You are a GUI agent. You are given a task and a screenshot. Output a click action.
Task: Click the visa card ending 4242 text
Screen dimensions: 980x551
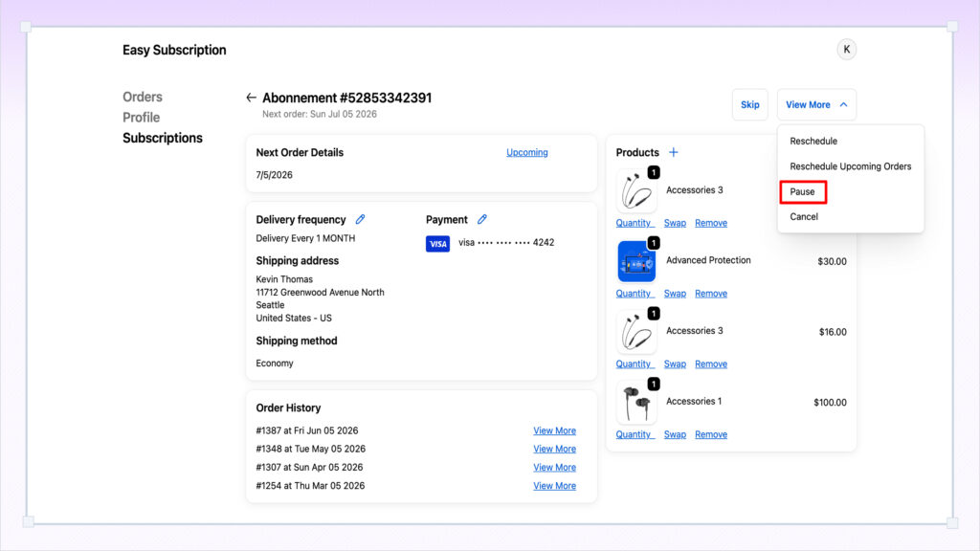[506, 242]
